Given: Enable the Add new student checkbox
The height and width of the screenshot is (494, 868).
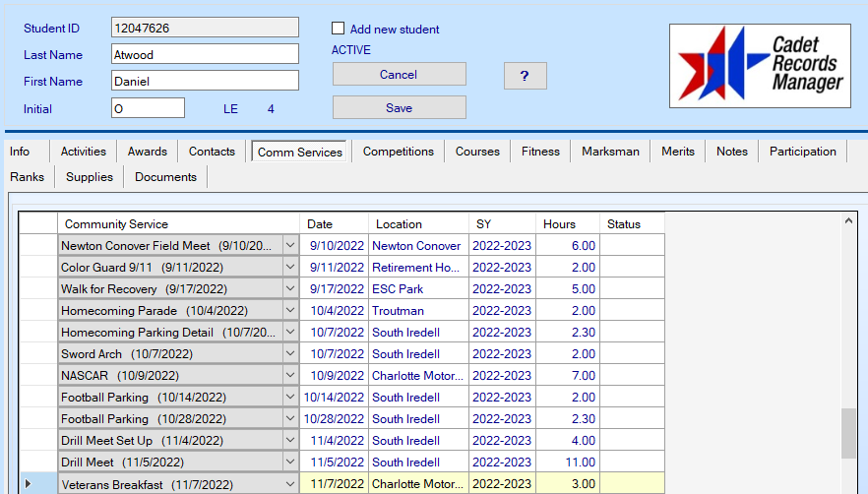Looking at the screenshot, I should click(x=339, y=30).
